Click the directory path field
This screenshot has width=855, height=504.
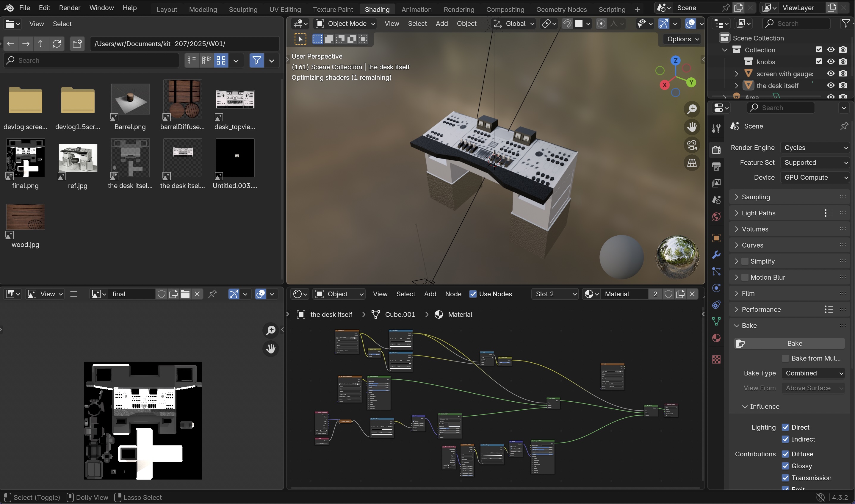(184, 44)
